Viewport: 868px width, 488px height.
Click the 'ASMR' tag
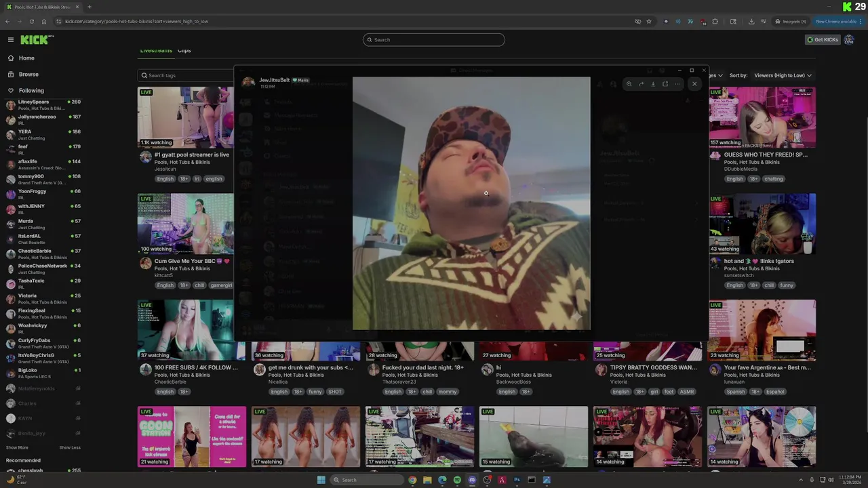(687, 392)
